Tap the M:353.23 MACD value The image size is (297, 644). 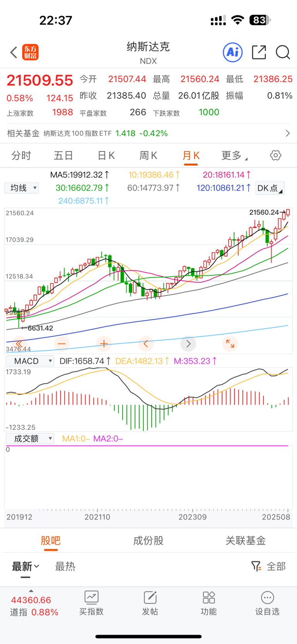pyautogui.click(x=195, y=361)
